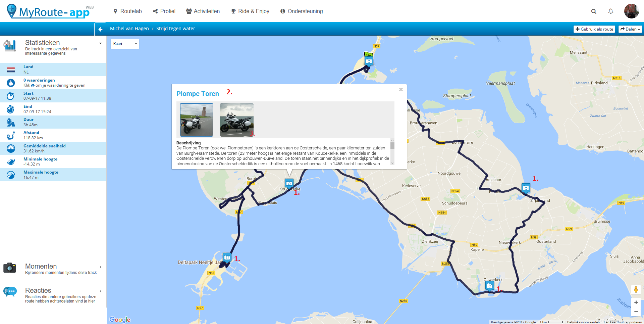Click the Momenten camera icon

tap(10, 268)
